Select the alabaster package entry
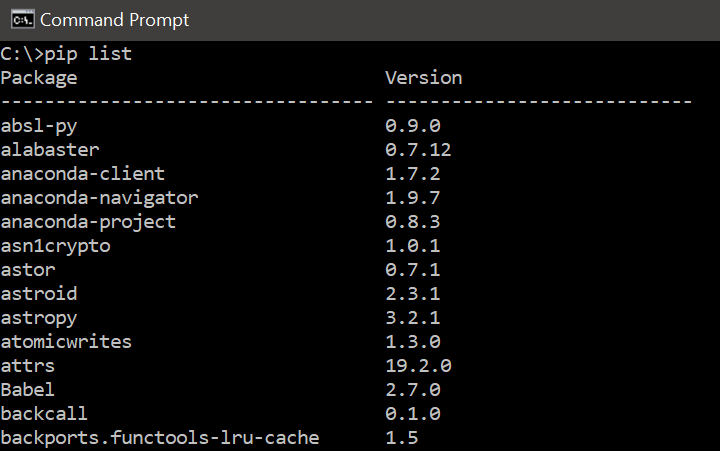The width and height of the screenshot is (720, 451). click(50, 150)
